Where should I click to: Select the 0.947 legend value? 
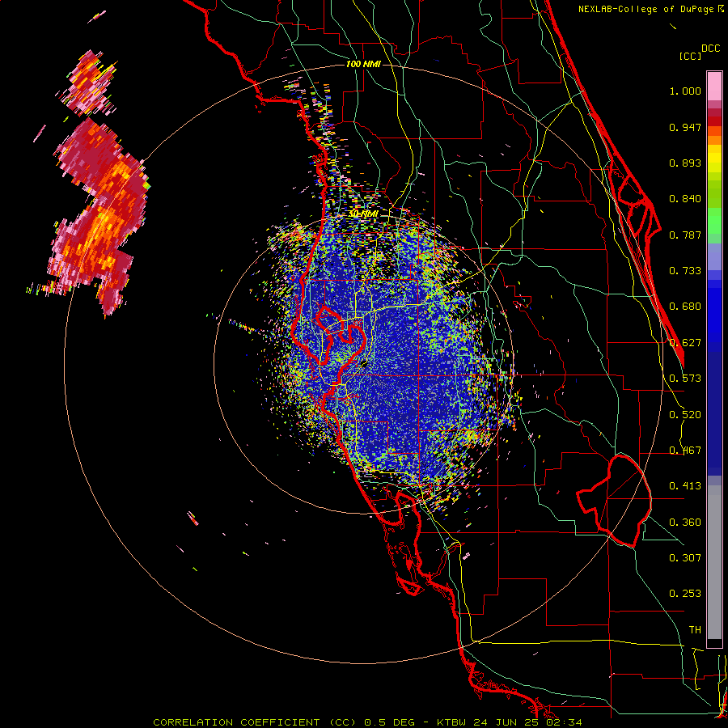pos(685,128)
